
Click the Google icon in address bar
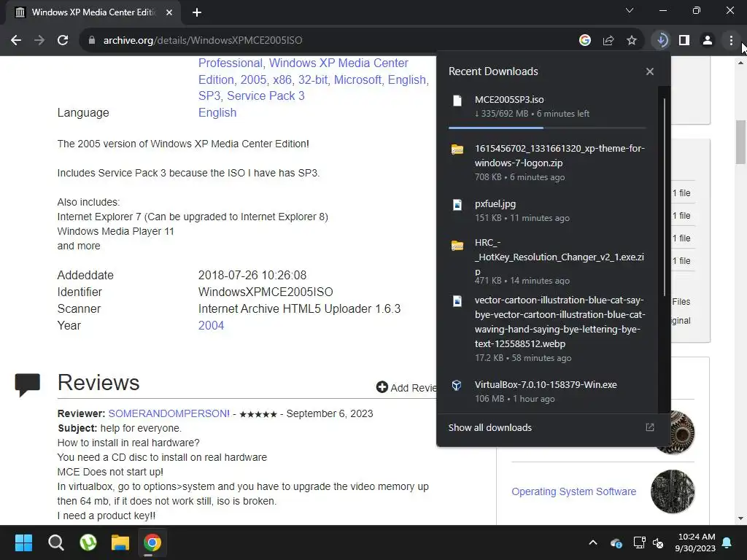point(585,41)
